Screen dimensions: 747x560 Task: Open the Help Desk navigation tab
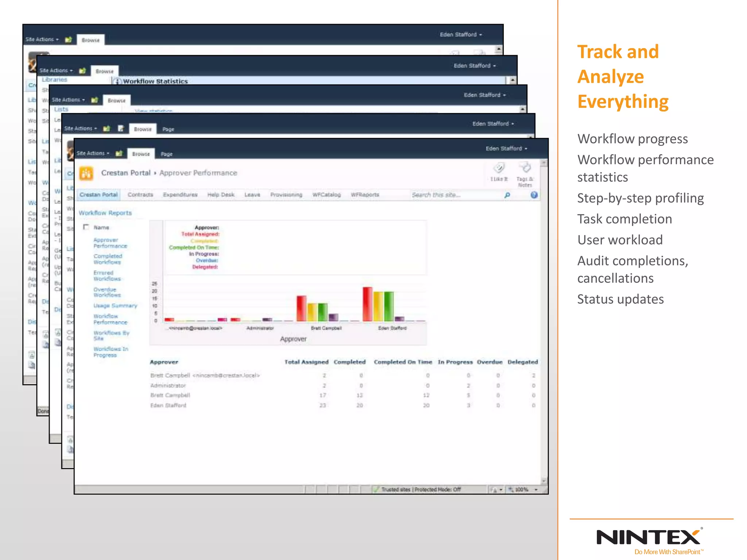[x=221, y=195]
